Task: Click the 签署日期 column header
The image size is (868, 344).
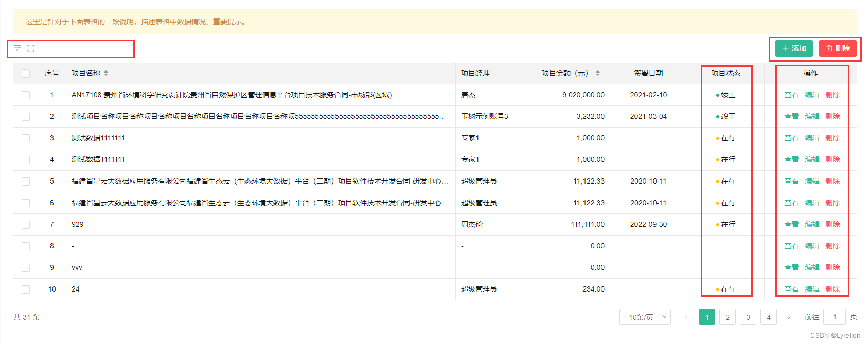Action: point(648,73)
